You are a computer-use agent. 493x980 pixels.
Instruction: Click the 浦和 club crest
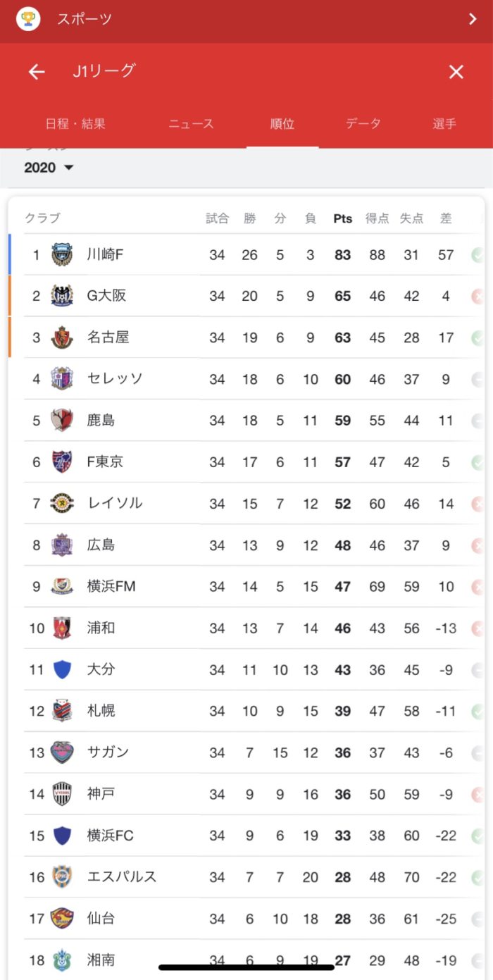click(62, 628)
